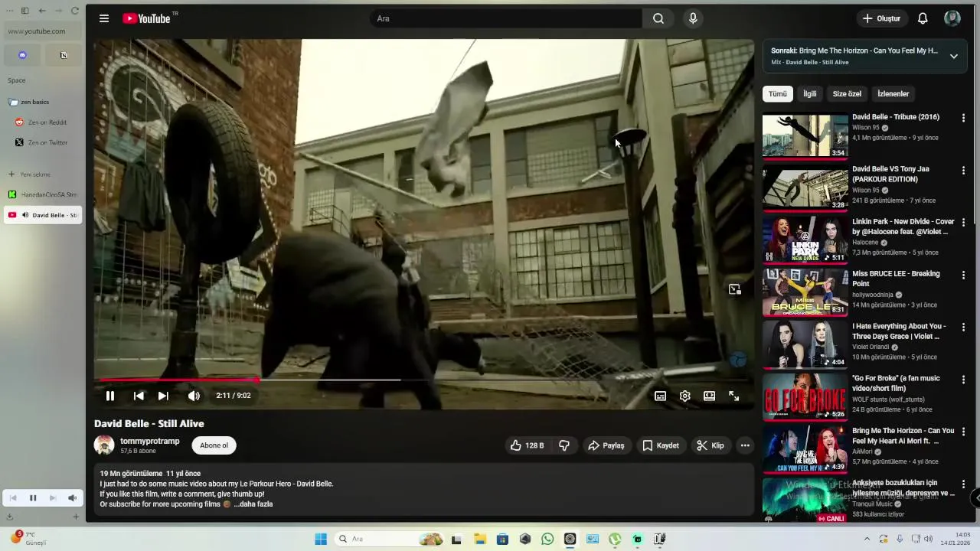This screenshot has height=551, width=980.
Task: Click the www.youtube.com URL bar
Action: pyautogui.click(x=43, y=31)
